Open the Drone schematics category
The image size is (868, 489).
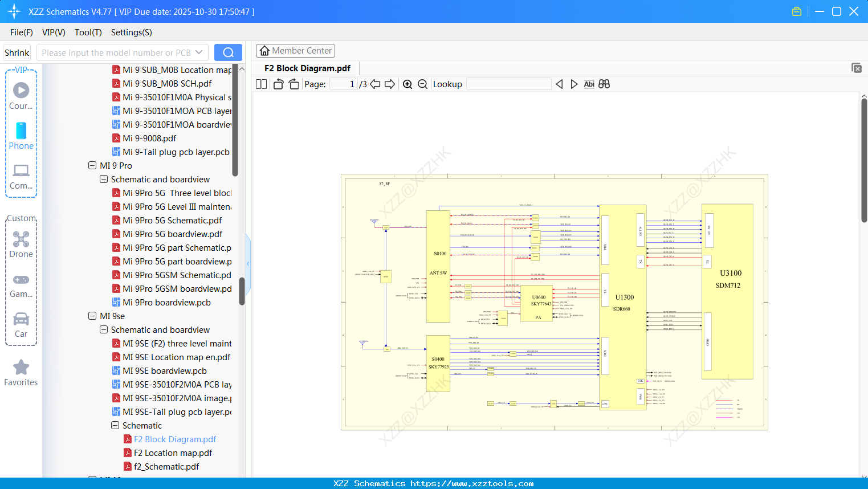coord(21,240)
